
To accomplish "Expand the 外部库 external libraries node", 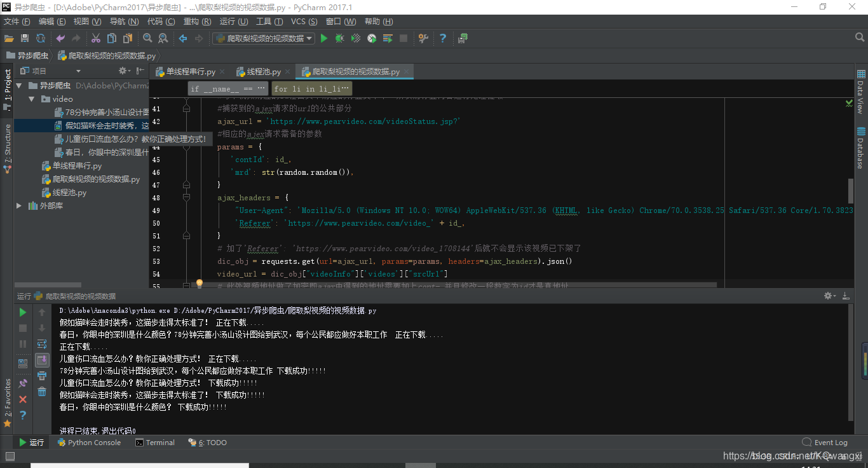I will (x=18, y=206).
